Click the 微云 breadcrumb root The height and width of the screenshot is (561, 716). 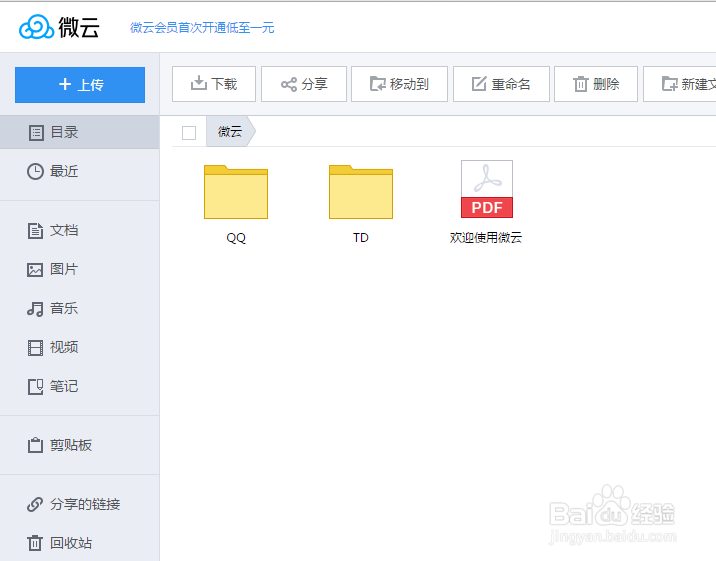pyautogui.click(x=230, y=132)
